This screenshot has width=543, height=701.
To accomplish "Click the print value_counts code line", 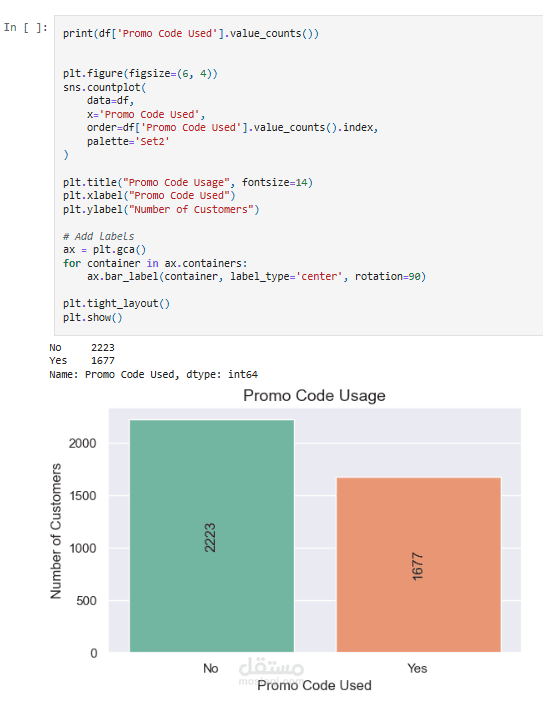I will tap(191, 34).
